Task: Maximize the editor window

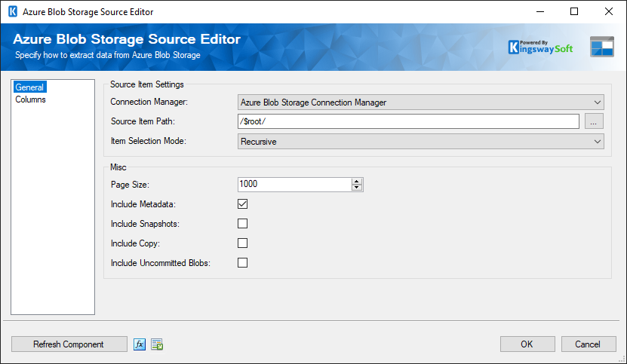Action: click(x=574, y=11)
